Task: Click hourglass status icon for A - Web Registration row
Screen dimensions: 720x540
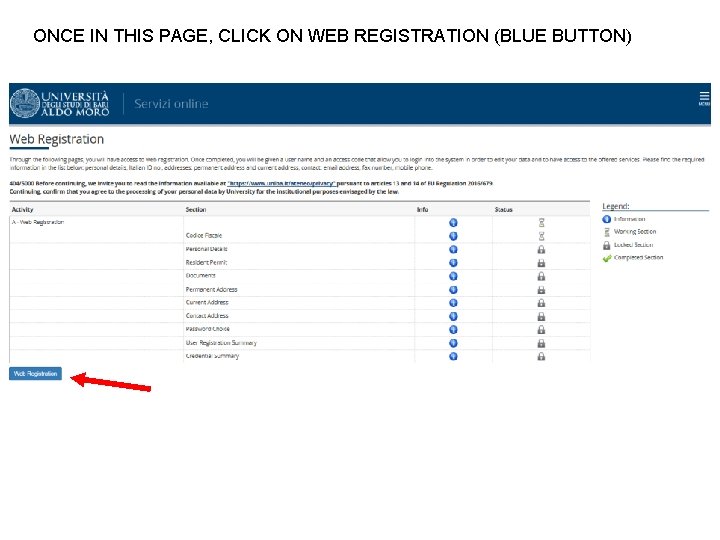Action: [541, 223]
